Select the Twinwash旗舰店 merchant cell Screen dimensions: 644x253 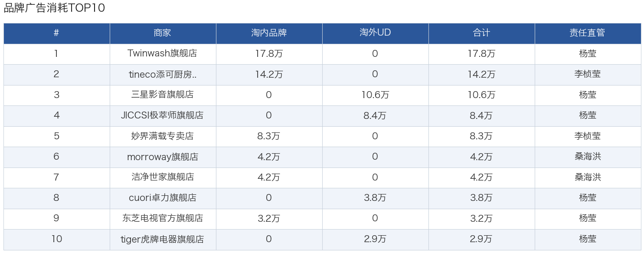click(163, 53)
